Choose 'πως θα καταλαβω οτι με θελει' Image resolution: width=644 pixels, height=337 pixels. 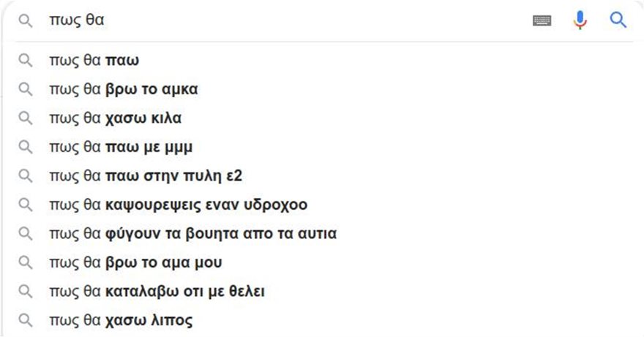(x=157, y=292)
